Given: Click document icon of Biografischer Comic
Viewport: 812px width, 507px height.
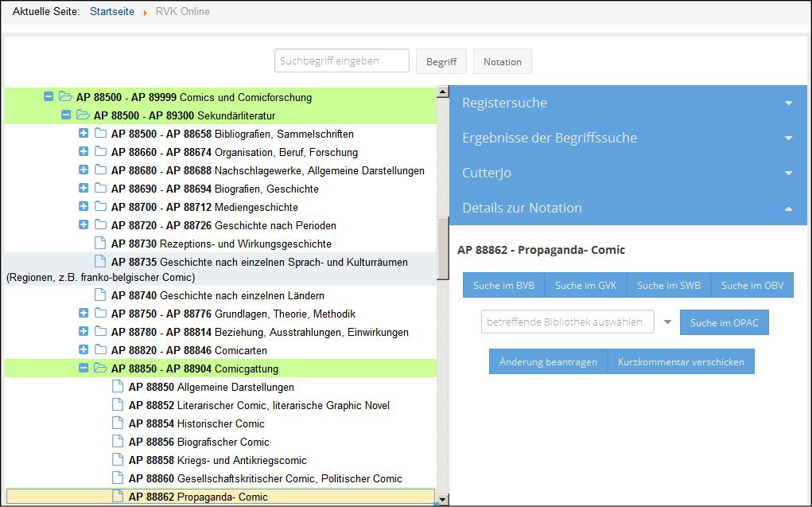Looking at the screenshot, I should [118, 441].
